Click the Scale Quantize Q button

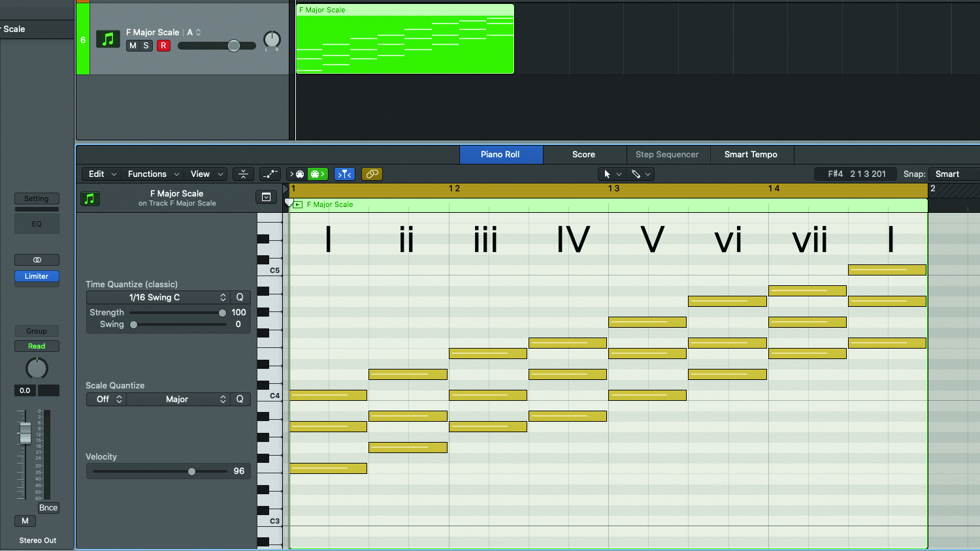240,399
